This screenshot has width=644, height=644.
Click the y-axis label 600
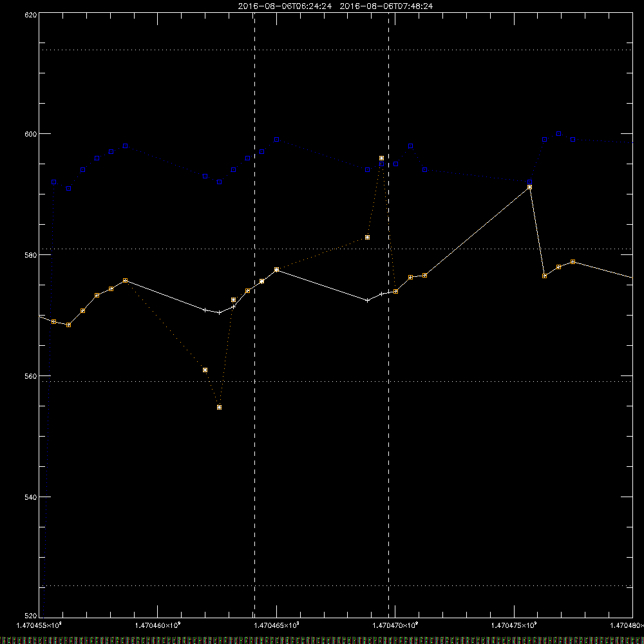point(31,134)
